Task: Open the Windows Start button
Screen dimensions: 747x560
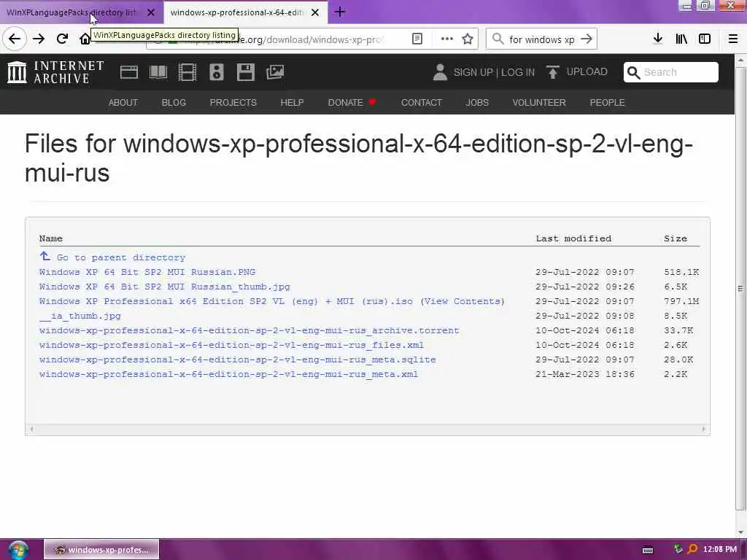Action: pyautogui.click(x=18, y=550)
